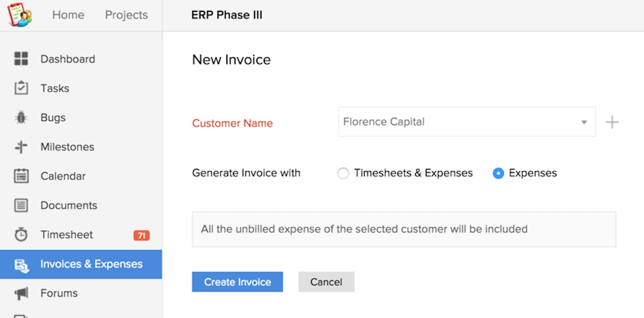Select the Bugs beetle icon
The image size is (644, 318).
[21, 118]
